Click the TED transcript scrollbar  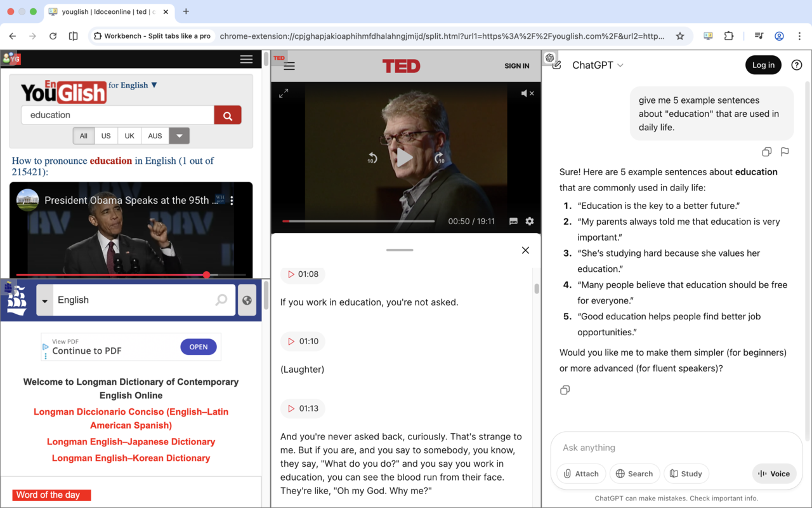(537, 288)
